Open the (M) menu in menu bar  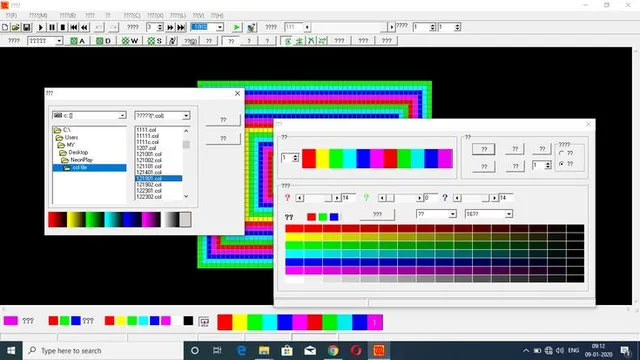tap(38, 16)
